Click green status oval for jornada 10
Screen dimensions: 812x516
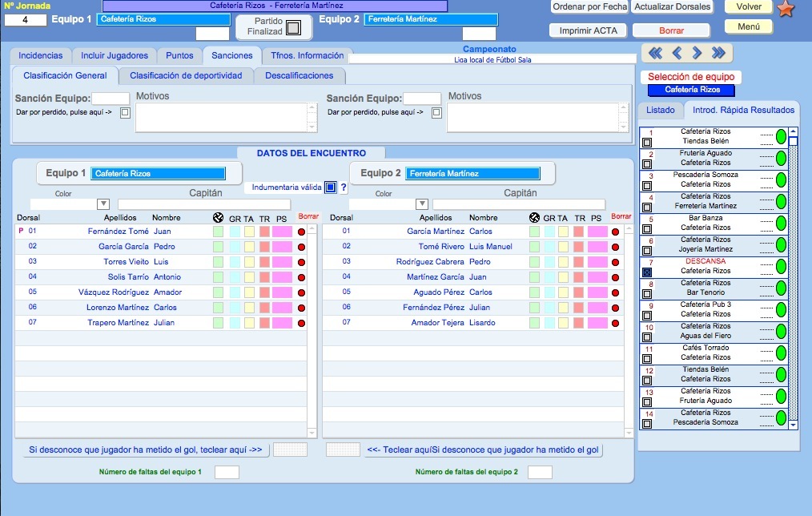(781, 331)
